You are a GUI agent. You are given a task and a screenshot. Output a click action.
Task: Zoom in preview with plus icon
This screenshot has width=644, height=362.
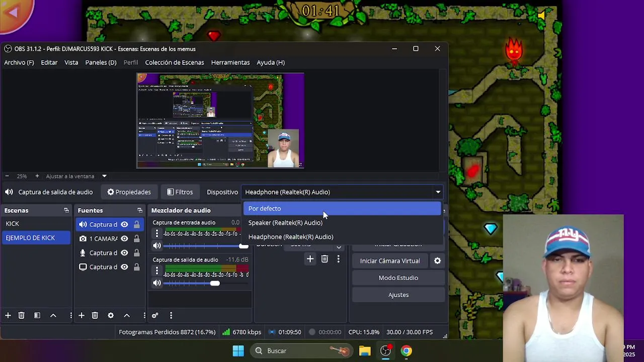(x=37, y=176)
